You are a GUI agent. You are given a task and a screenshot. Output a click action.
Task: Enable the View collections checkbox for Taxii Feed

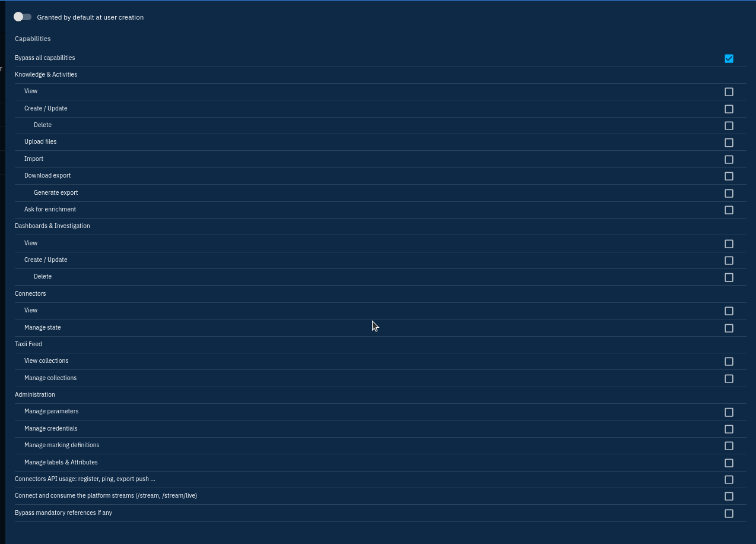[729, 361]
